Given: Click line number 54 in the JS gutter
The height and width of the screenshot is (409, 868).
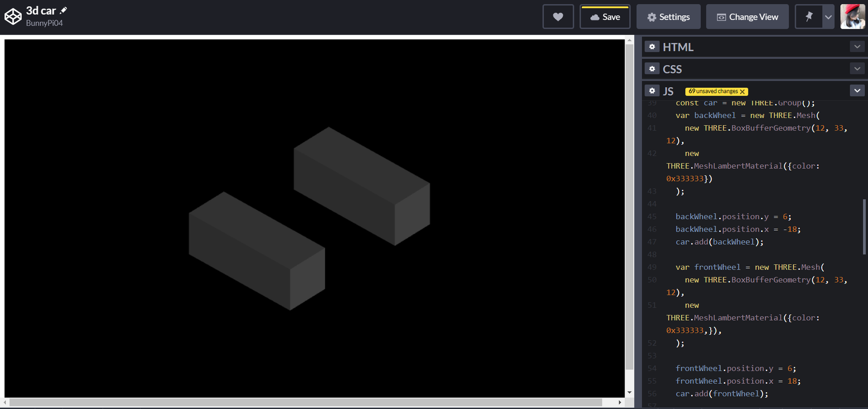Looking at the screenshot, I should [x=652, y=369].
